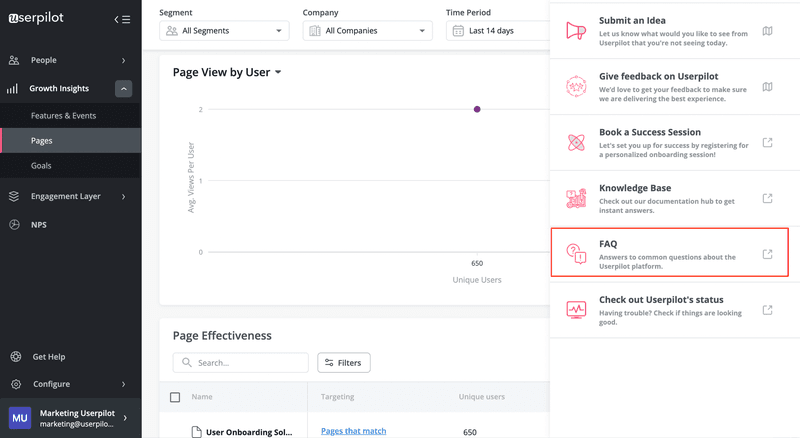Open the All Companies dropdown
The height and width of the screenshot is (438, 800).
(x=367, y=31)
